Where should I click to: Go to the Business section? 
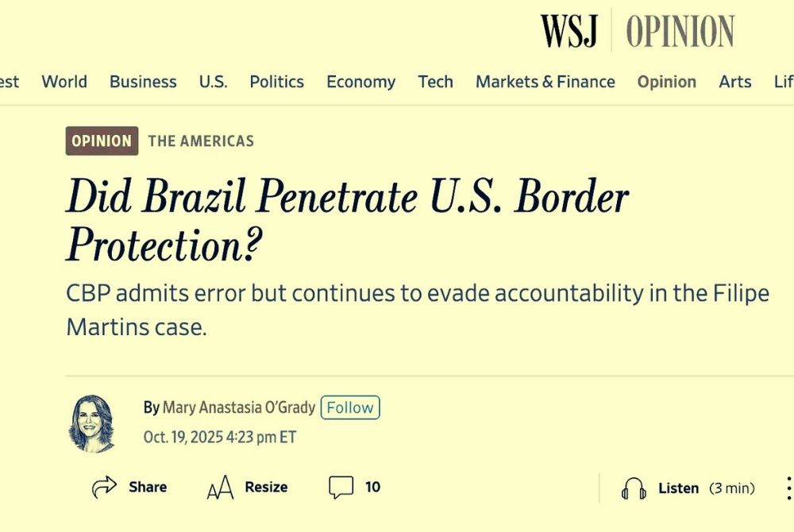(x=143, y=82)
